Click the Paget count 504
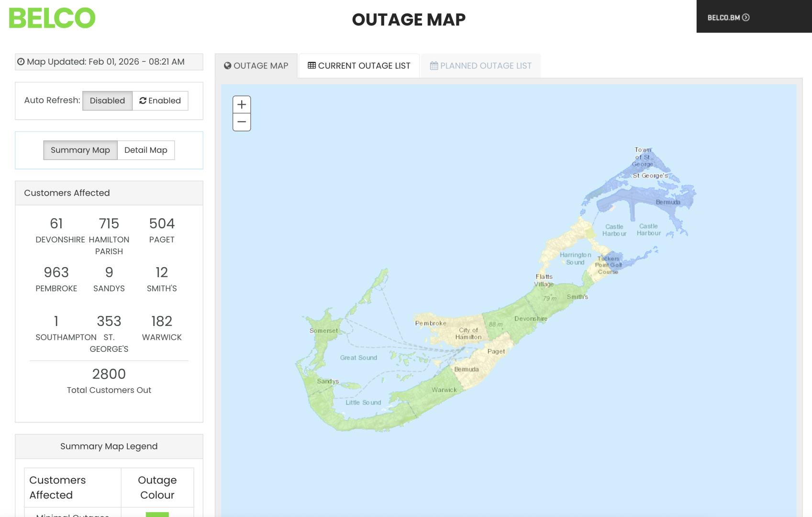The height and width of the screenshot is (517, 812). coord(162,224)
